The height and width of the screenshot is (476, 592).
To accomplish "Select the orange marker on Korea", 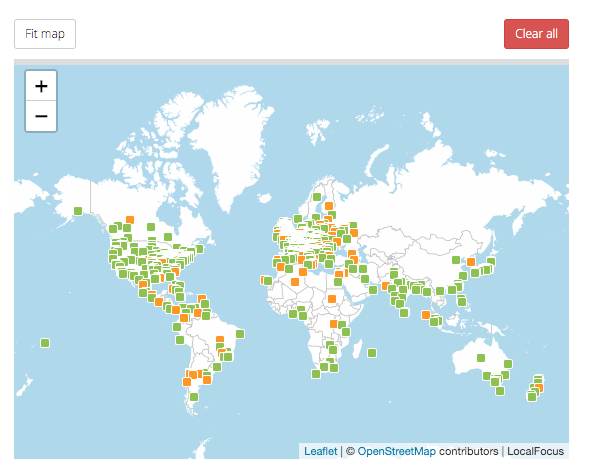I will (x=471, y=262).
